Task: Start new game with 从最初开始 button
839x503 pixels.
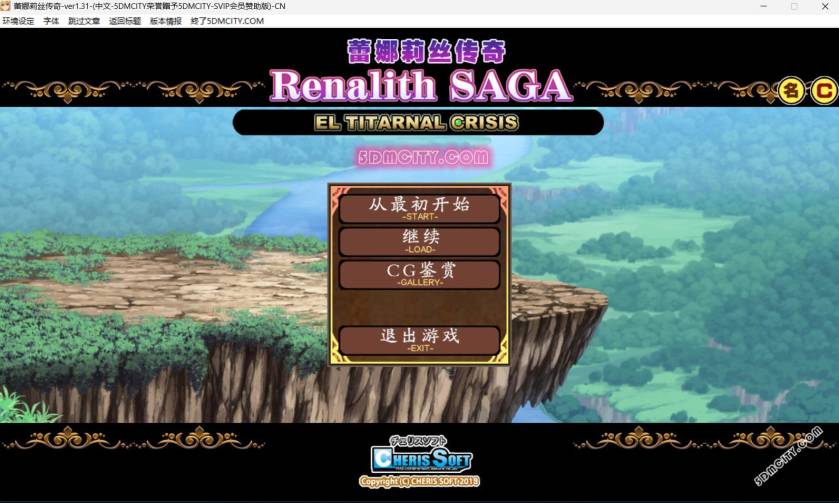Action: (x=420, y=208)
